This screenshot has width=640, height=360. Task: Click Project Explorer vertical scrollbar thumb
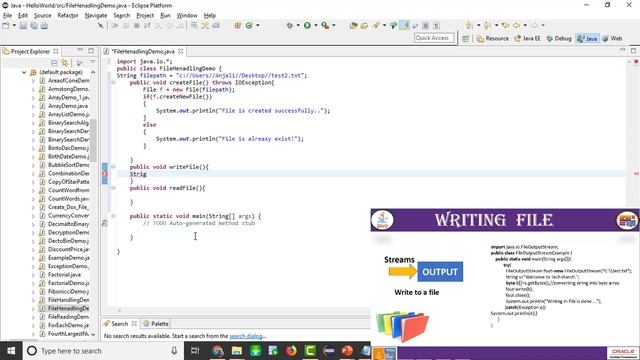pos(93,140)
